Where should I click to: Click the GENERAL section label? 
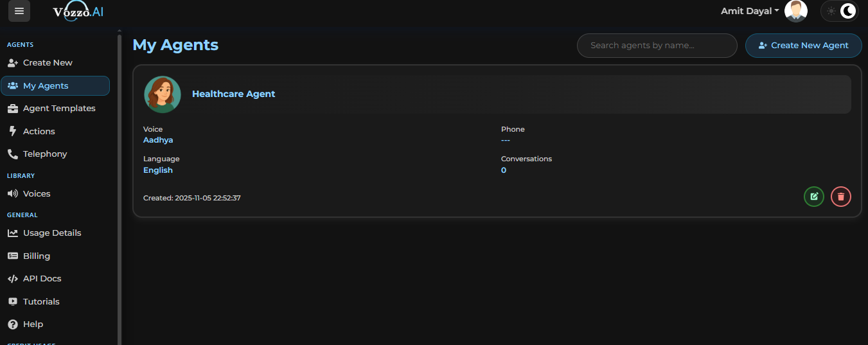[22, 215]
